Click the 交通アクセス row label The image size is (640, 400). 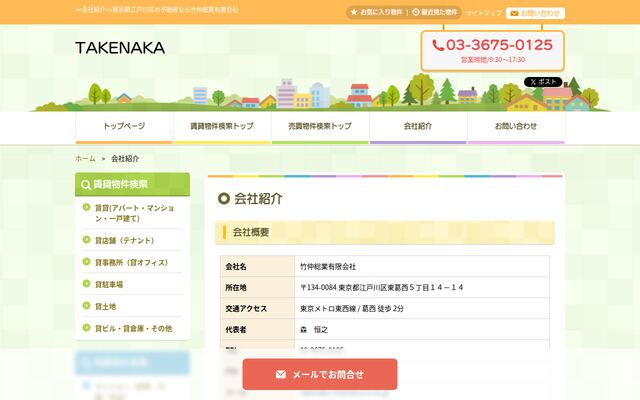(x=258, y=309)
